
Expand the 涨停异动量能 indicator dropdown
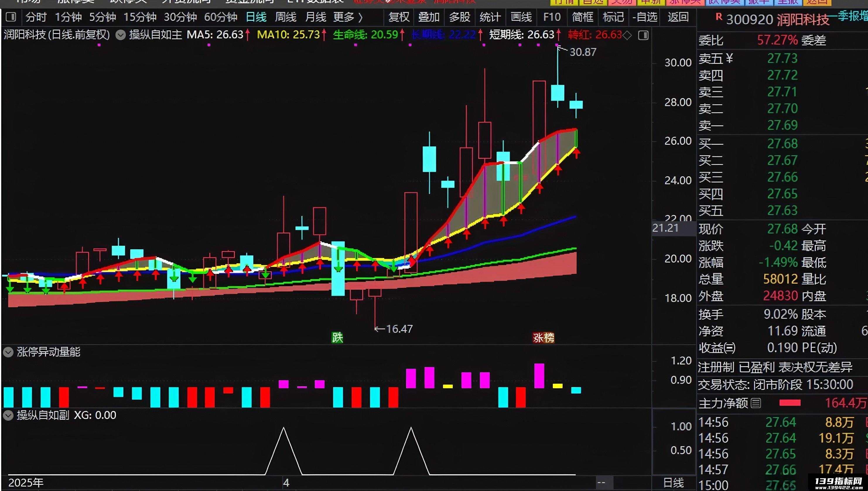coord(8,352)
